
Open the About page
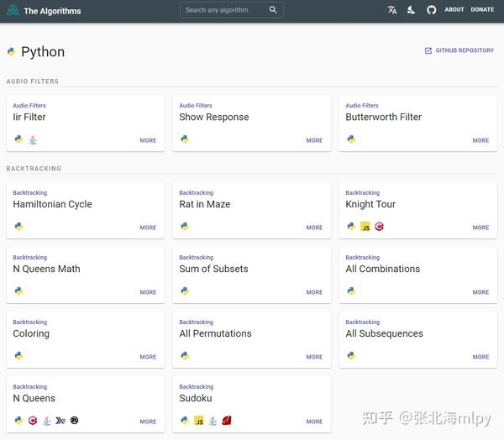[454, 10]
